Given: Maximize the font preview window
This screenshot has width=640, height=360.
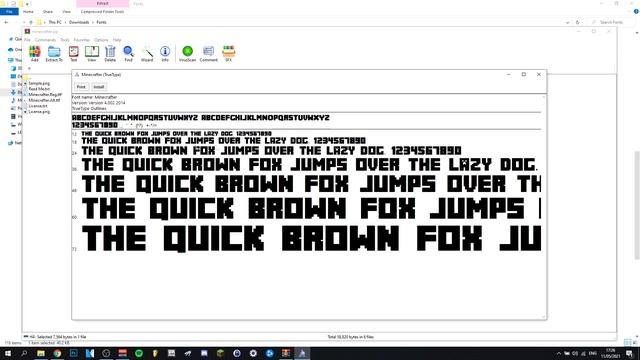Looking at the screenshot, I should click(x=524, y=75).
